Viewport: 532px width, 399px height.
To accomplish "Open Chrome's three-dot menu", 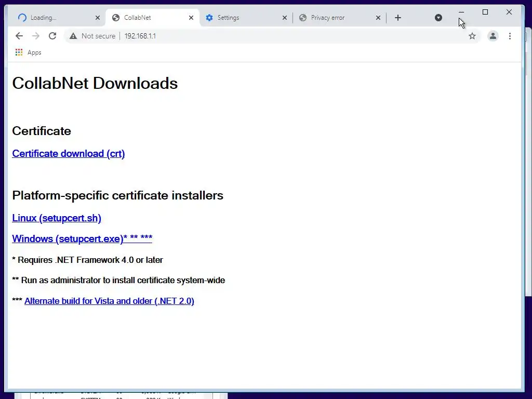I will 510,36.
